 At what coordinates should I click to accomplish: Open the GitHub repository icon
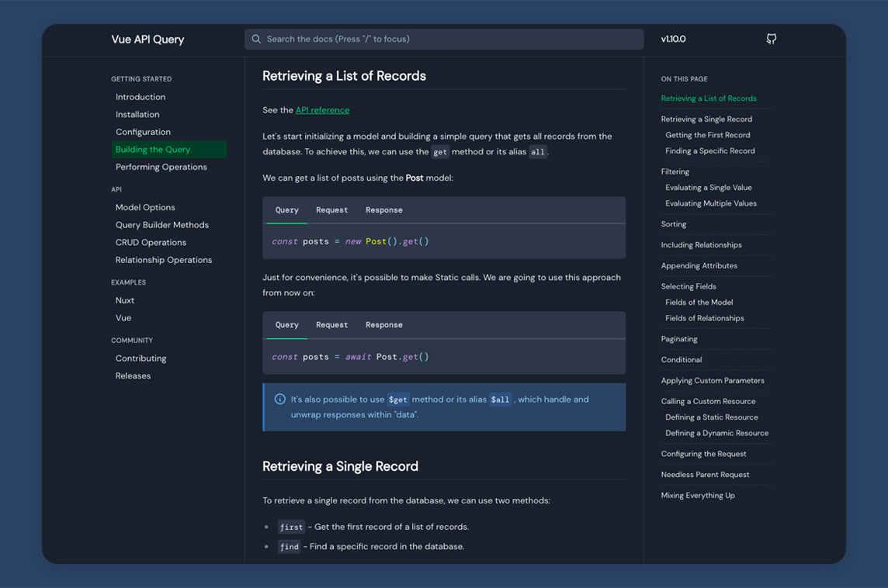point(771,39)
